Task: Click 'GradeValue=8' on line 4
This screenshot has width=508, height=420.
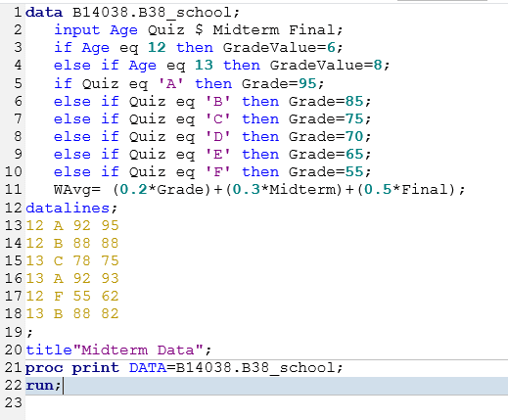Action: pos(326,66)
